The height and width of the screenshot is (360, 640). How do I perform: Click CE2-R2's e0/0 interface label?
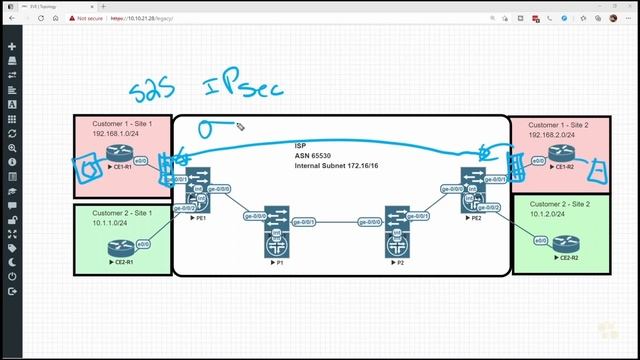(540, 241)
